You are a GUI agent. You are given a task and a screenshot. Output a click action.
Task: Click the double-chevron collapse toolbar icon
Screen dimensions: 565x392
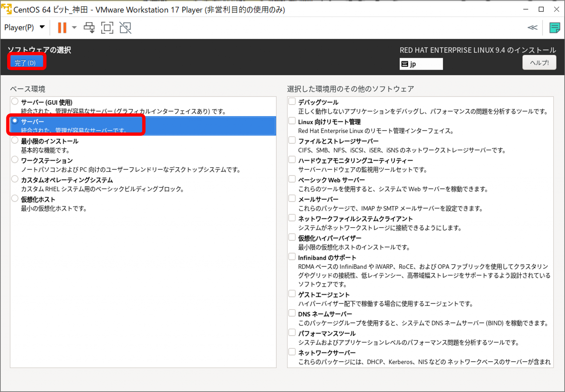click(x=532, y=28)
